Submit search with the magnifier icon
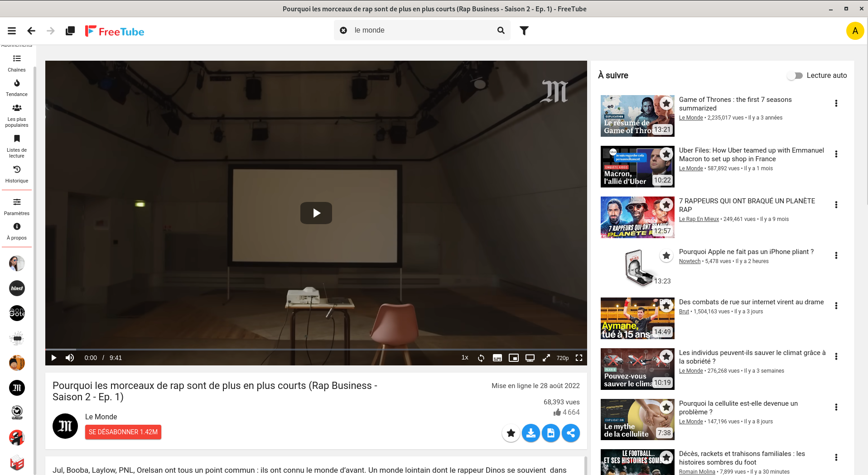The height and width of the screenshot is (475, 868). point(501,30)
